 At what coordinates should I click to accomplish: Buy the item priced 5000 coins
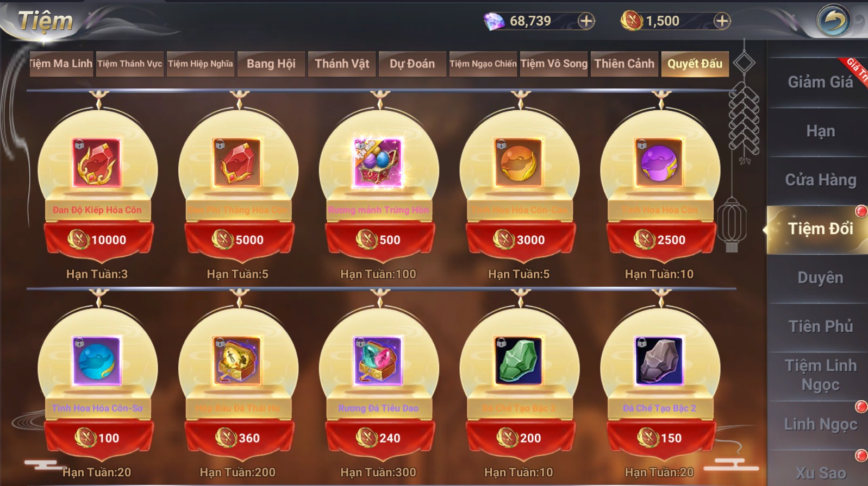[238, 239]
